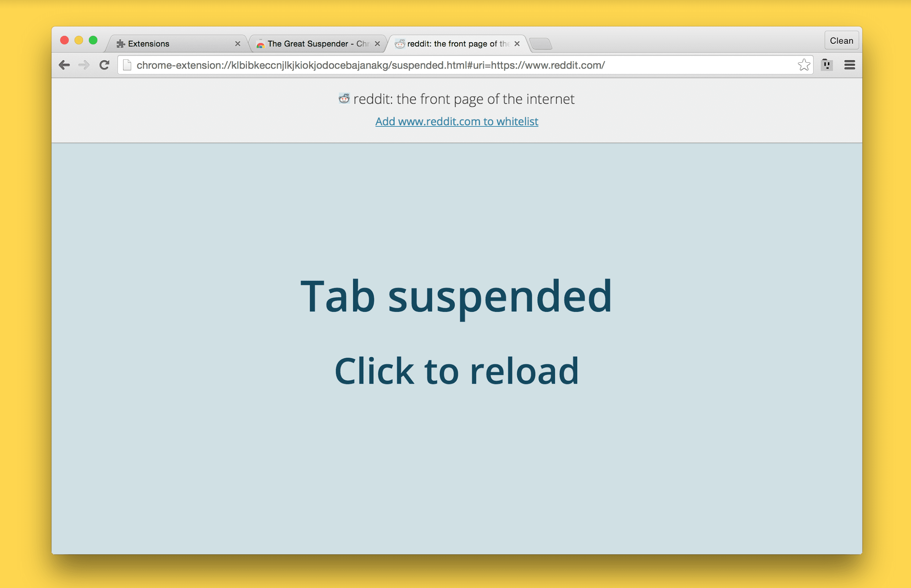This screenshot has height=588, width=911.
Task: Click the page reload/refresh icon
Action: point(106,64)
